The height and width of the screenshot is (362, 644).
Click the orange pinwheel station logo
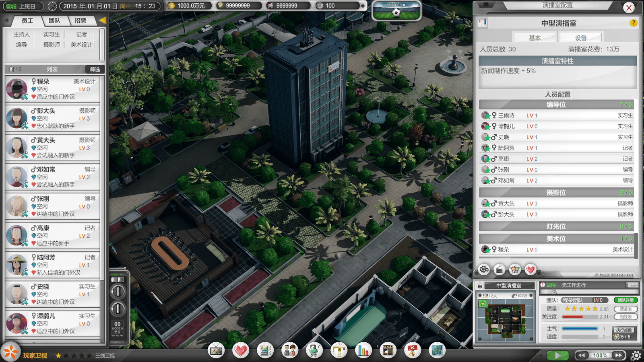tap(11, 352)
